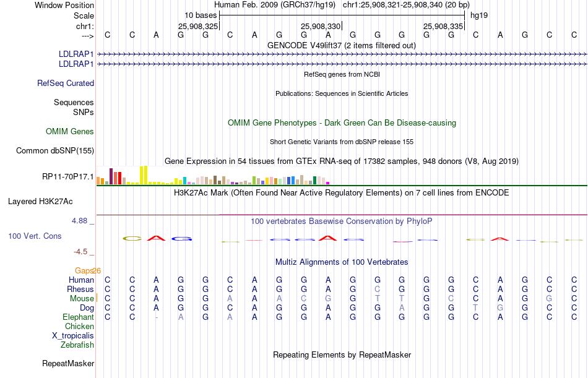
Task: Click the Chicken alignment species label
Action: click(x=79, y=327)
